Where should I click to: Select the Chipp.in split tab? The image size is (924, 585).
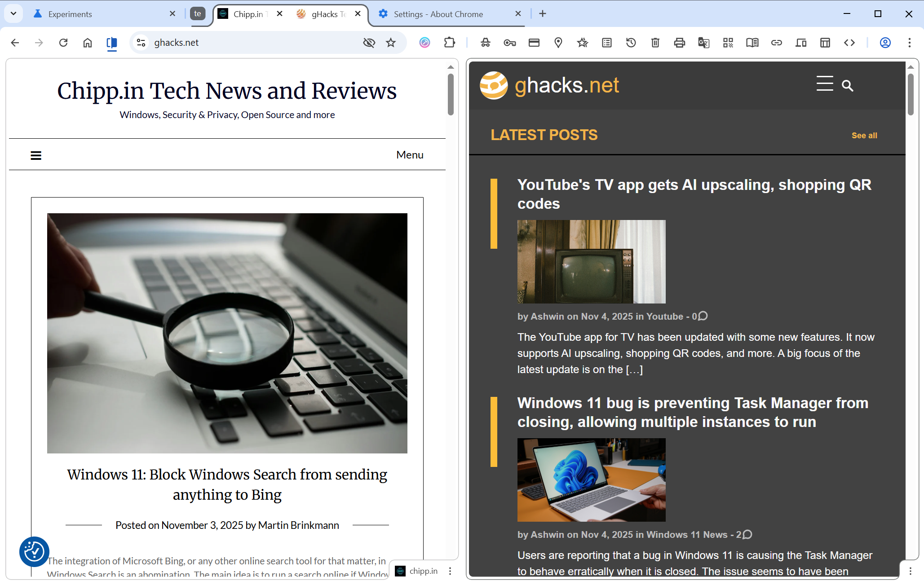pos(250,14)
